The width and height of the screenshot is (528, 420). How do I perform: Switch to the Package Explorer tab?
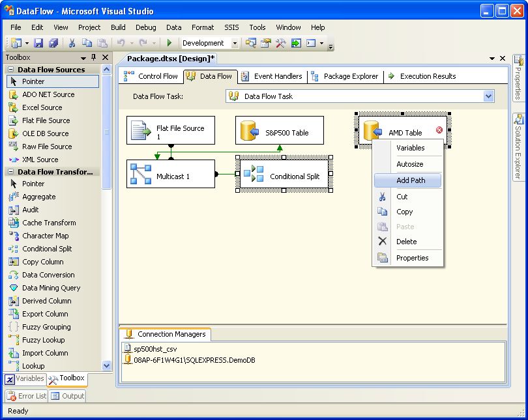point(345,76)
